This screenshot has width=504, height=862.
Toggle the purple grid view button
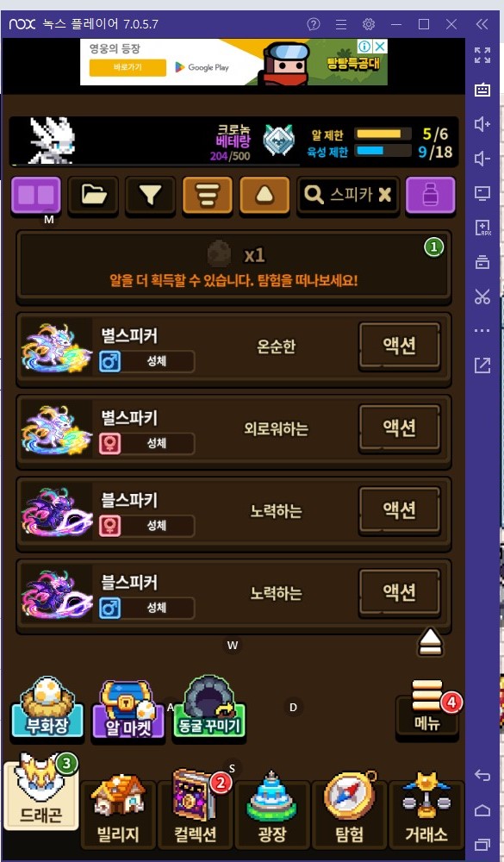point(36,195)
